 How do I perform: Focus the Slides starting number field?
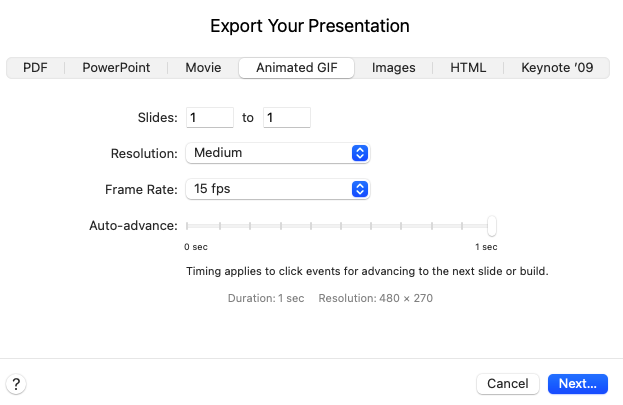pos(210,118)
